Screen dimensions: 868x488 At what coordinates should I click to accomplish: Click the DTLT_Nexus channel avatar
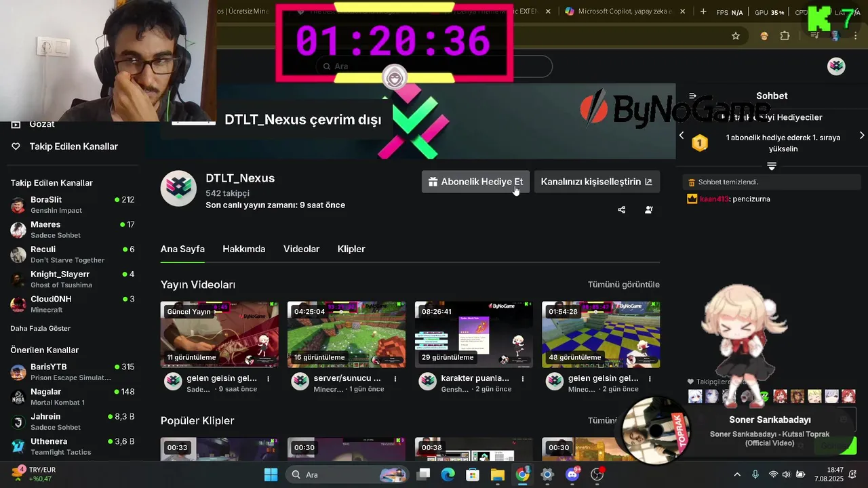178,188
